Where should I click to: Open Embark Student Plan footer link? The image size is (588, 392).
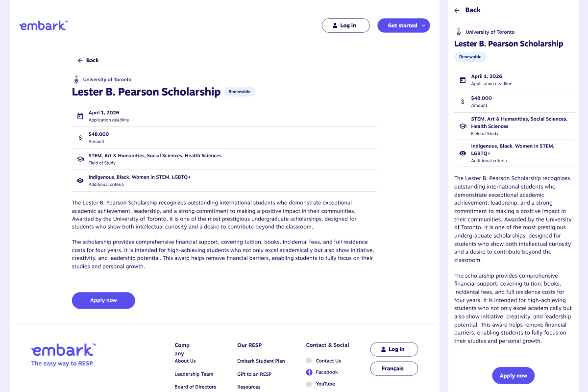261,361
